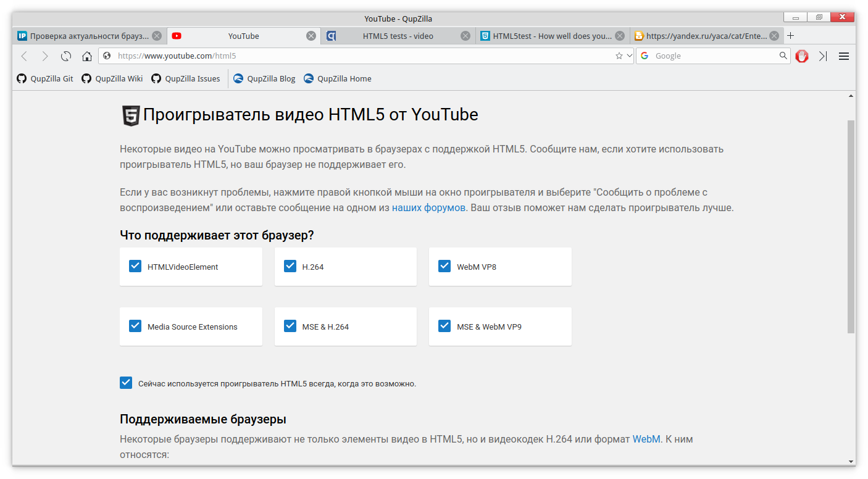
Task: Open the наших форумов link
Action: click(428, 208)
